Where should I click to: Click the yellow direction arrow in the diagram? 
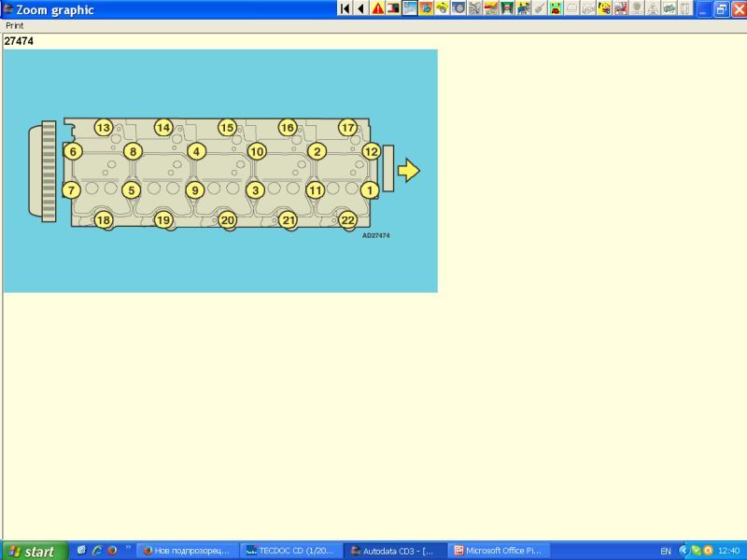tap(409, 171)
